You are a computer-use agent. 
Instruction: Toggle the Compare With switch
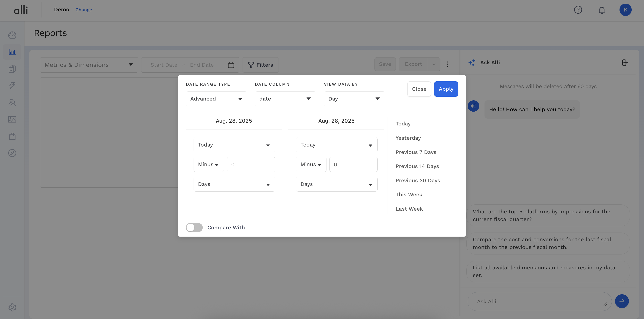pyautogui.click(x=194, y=227)
